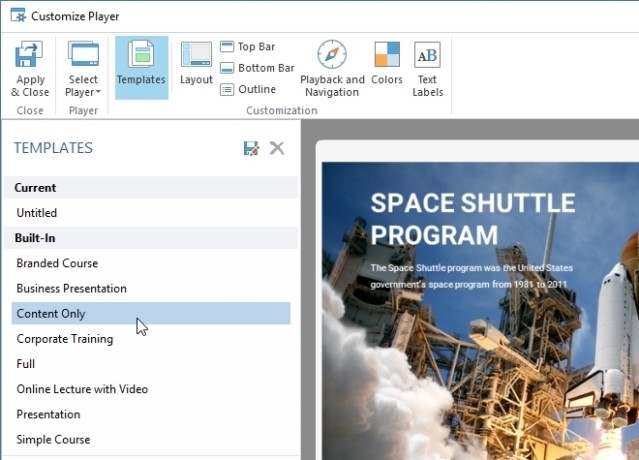
Task: Click the Customize Player window icon
Action: point(18,15)
